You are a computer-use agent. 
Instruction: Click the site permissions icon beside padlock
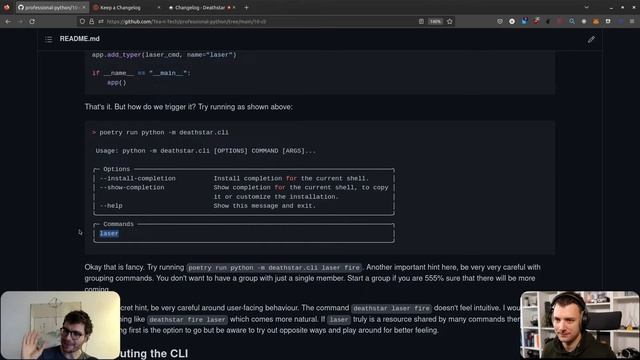pyautogui.click(x=100, y=21)
